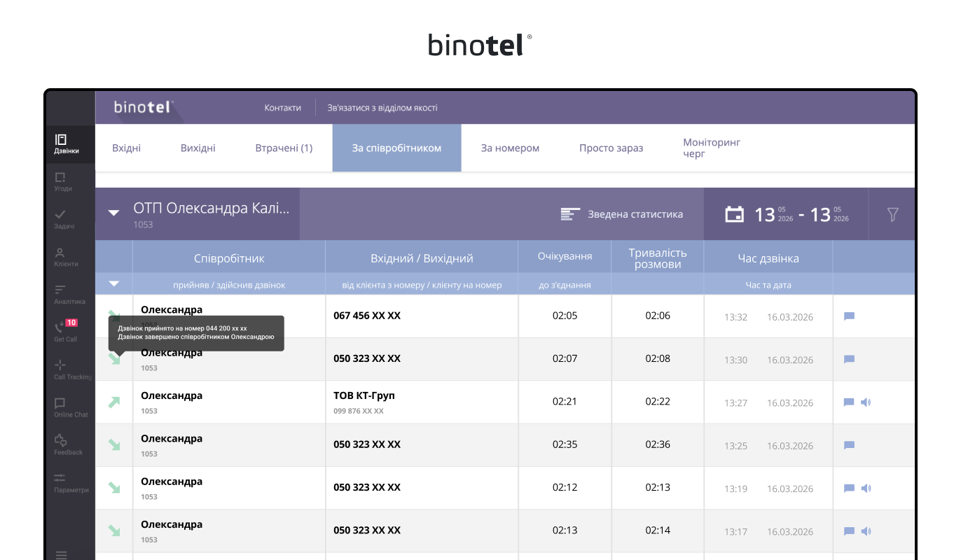The image size is (961, 560).
Task: Open the Задачі sidebar section
Action: point(63,220)
